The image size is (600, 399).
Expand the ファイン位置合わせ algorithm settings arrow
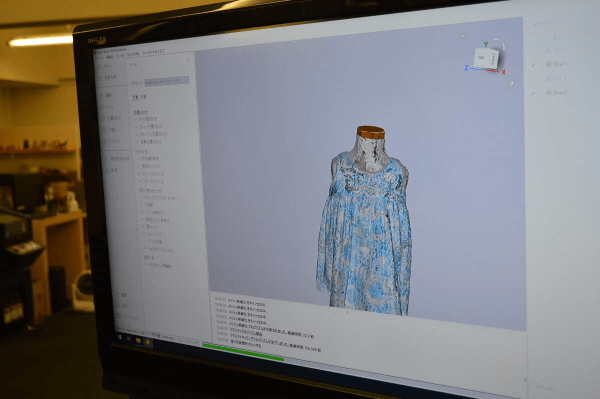coord(136,127)
